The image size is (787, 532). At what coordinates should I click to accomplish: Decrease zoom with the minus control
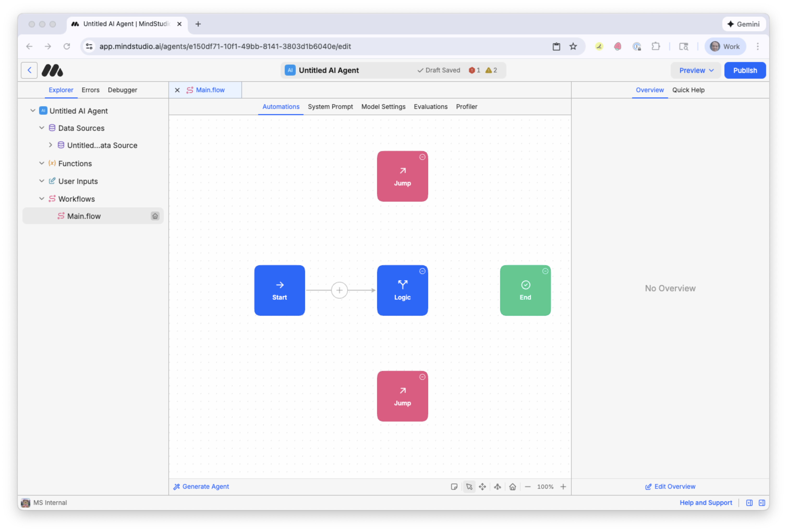pyautogui.click(x=528, y=487)
